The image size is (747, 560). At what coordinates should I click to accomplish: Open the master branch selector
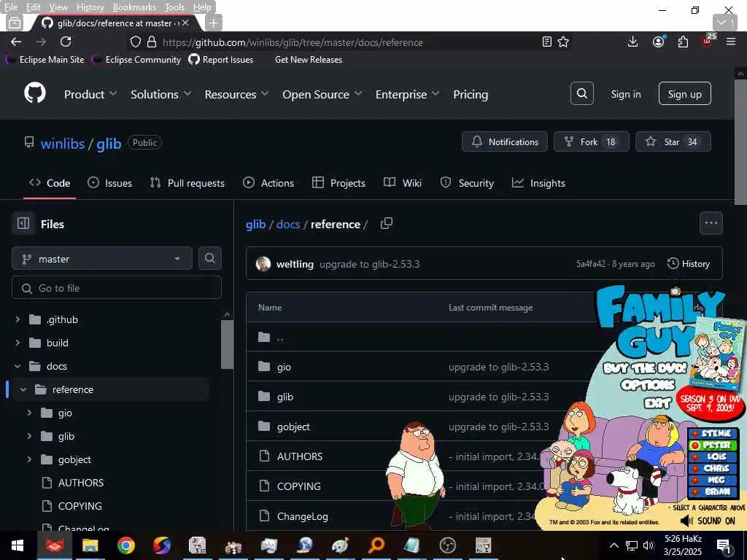click(102, 259)
